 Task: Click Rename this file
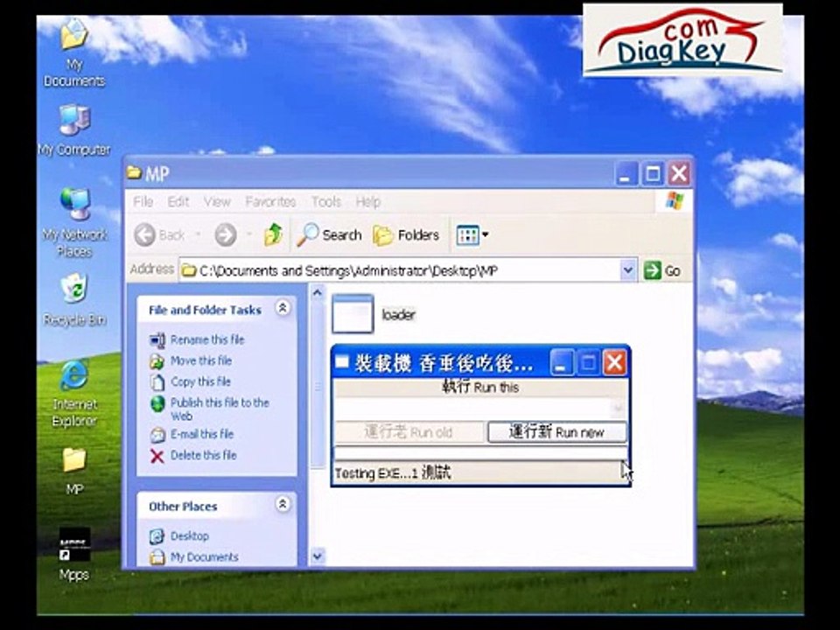coord(206,339)
